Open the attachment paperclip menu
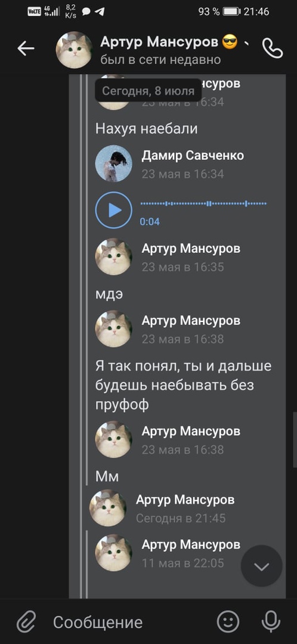 tap(26, 622)
